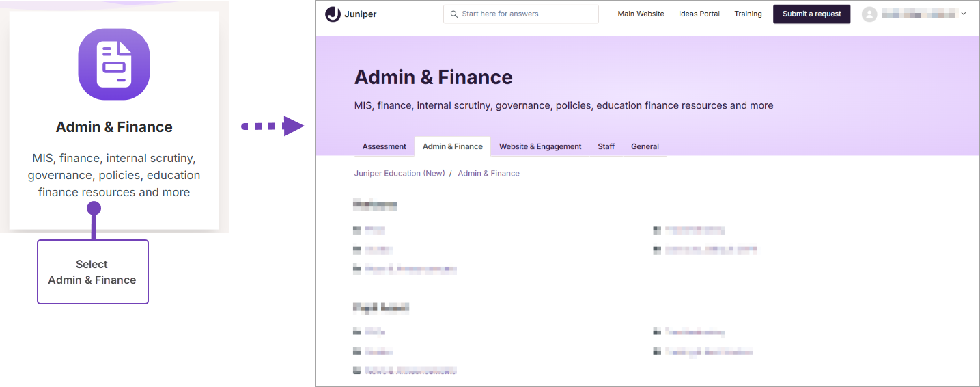
Task: Click the Juniper Education (New) breadcrumb
Action: point(400,174)
